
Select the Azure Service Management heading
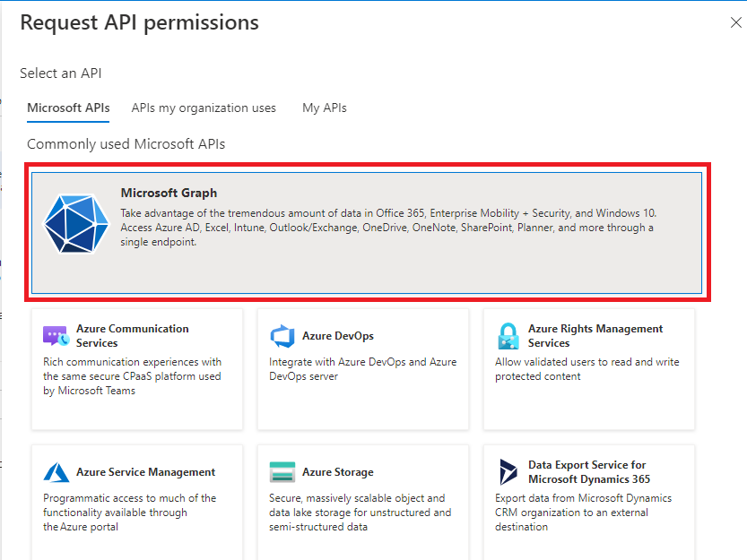click(145, 472)
